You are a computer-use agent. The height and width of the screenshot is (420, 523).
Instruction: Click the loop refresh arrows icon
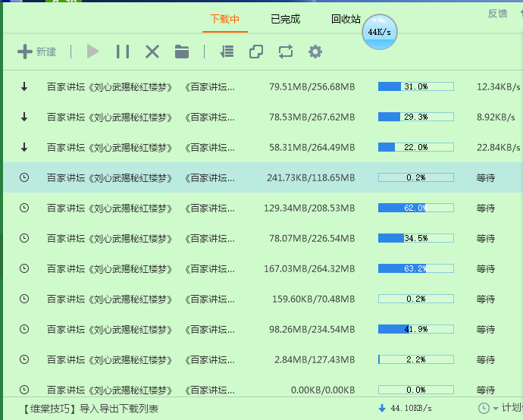click(286, 52)
